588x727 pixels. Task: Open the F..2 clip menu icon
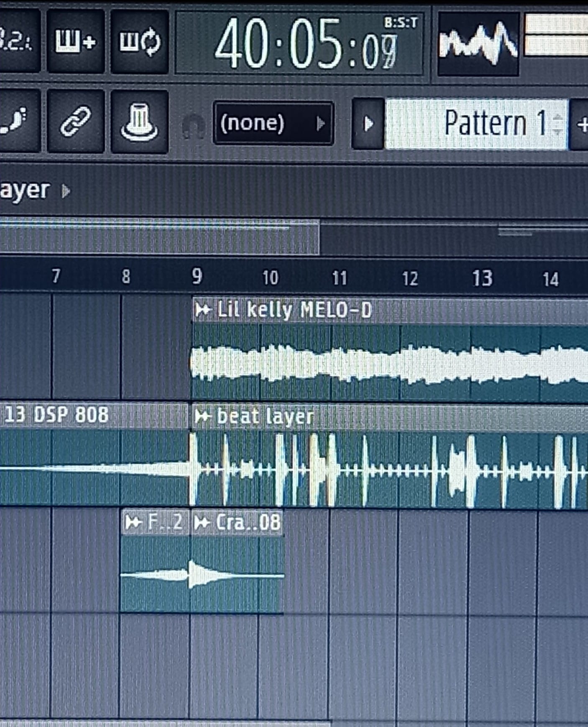coord(133,522)
